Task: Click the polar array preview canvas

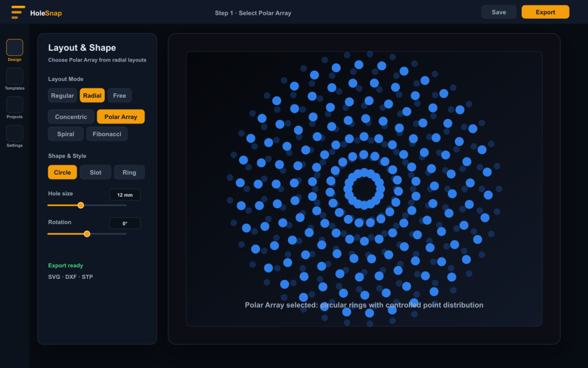Action: (x=364, y=189)
